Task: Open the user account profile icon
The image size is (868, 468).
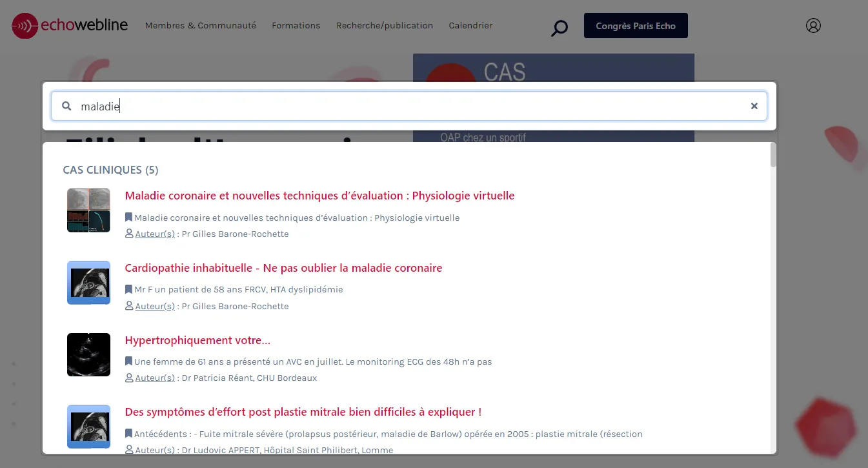Action: coord(813,26)
